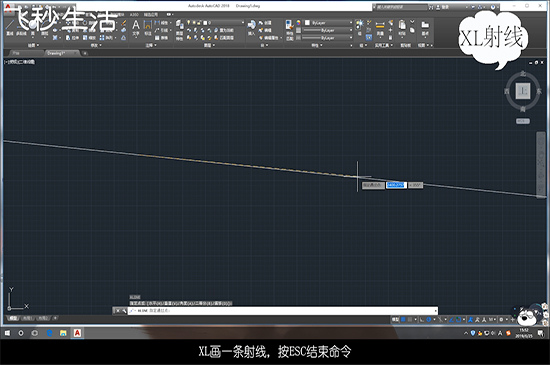Click the Match Properties icon

[x=289, y=29]
